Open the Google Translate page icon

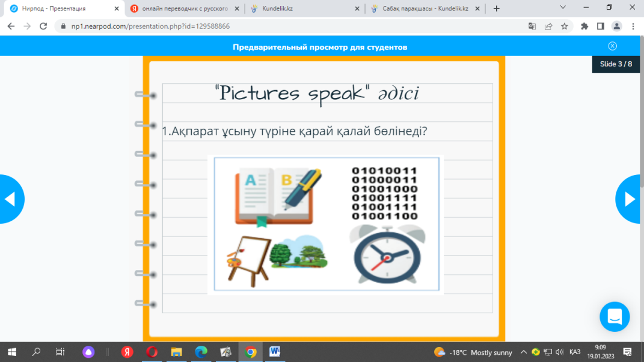(x=532, y=26)
